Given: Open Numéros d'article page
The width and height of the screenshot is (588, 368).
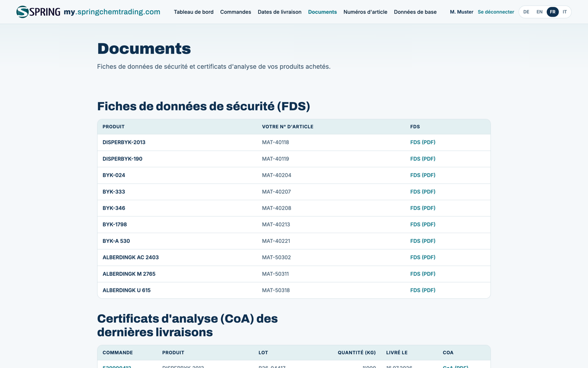Looking at the screenshot, I should tap(366, 12).
